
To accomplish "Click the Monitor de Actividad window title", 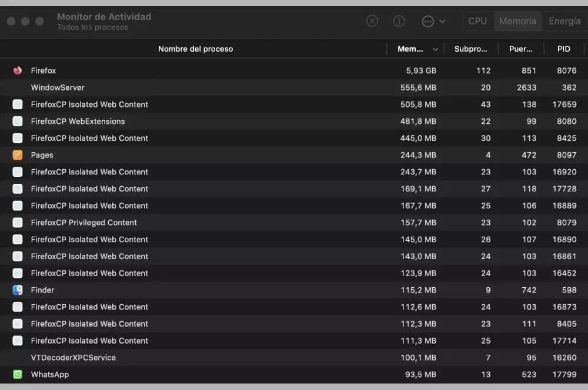I will click(x=104, y=16).
